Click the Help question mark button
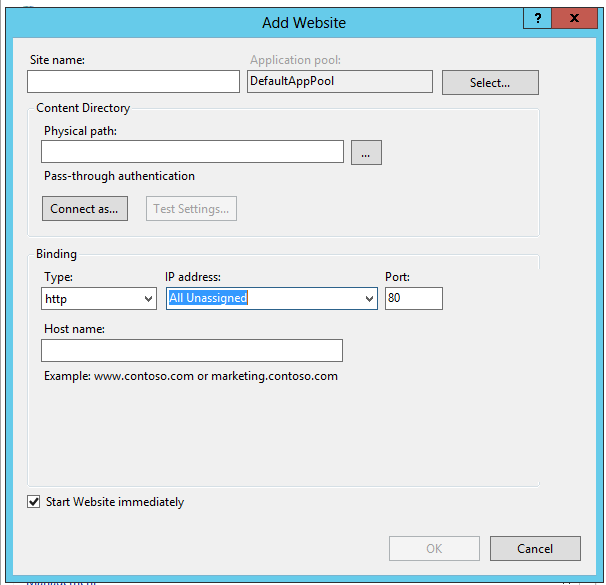The image size is (606, 585). click(x=538, y=18)
